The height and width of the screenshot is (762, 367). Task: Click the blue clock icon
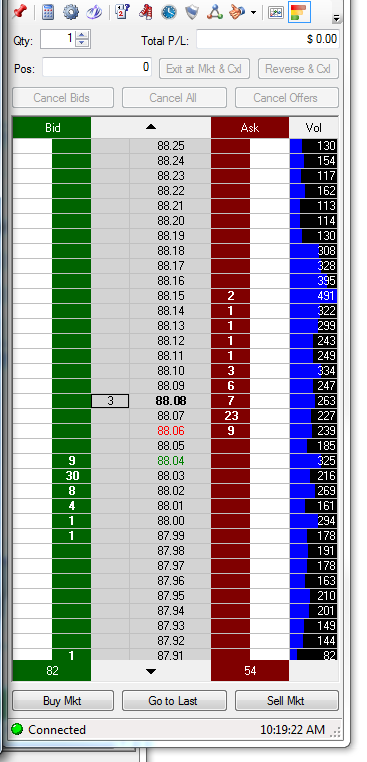click(x=169, y=12)
